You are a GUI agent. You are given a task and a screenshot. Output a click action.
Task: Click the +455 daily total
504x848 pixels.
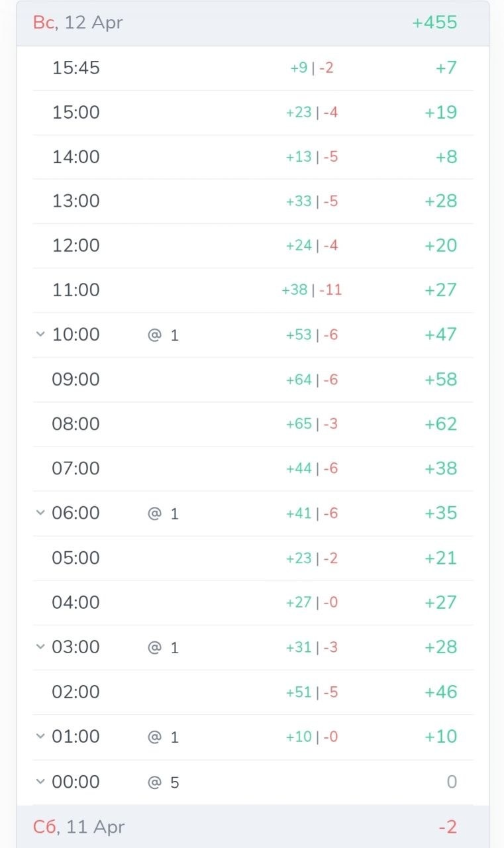point(434,23)
